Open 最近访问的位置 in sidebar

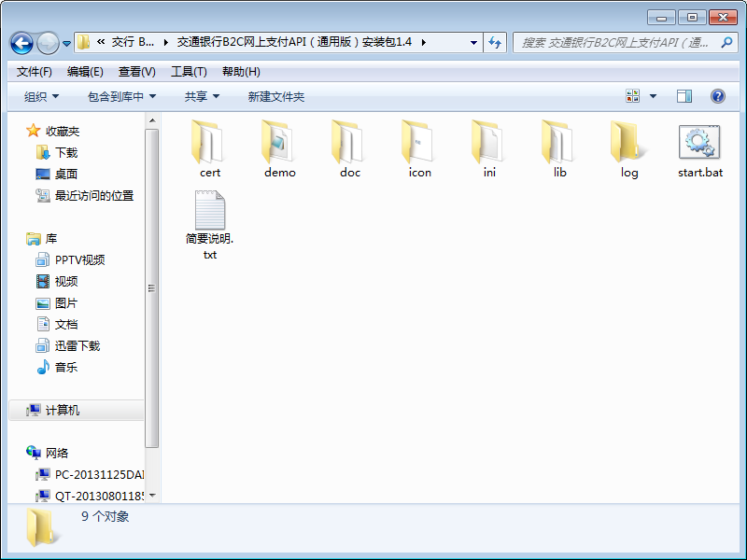tap(85, 195)
